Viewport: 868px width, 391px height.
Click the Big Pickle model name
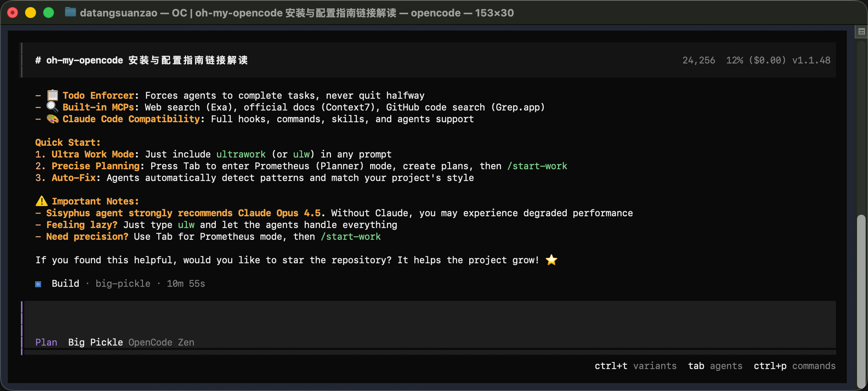96,342
